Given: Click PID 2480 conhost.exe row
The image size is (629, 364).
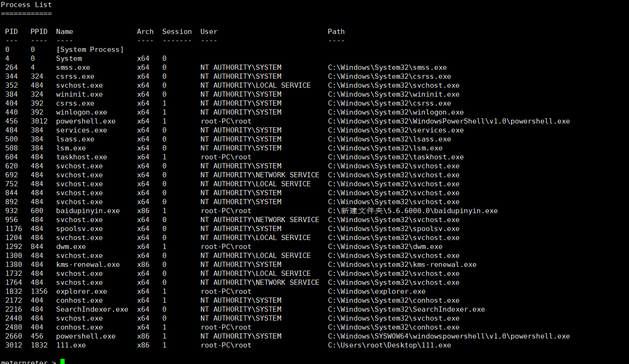Looking at the screenshot, I should [14, 327].
